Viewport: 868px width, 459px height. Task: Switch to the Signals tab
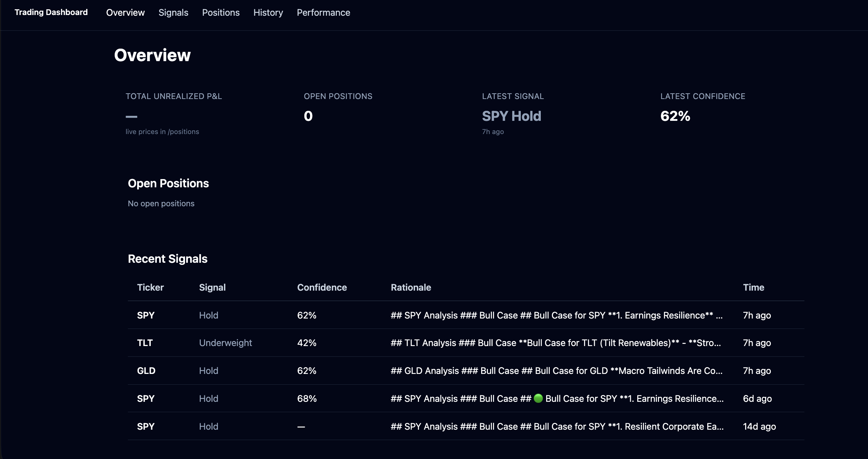pos(173,13)
